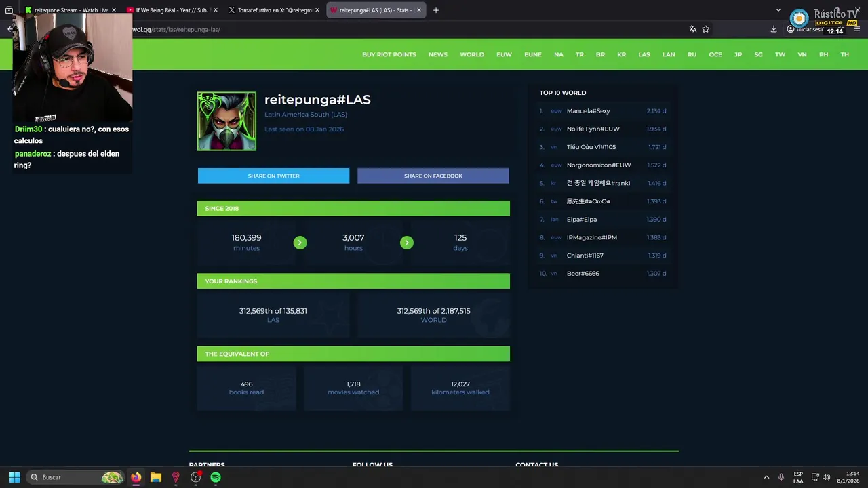Bookmark this page with the star icon
This screenshot has width=868, height=488.
click(x=706, y=29)
